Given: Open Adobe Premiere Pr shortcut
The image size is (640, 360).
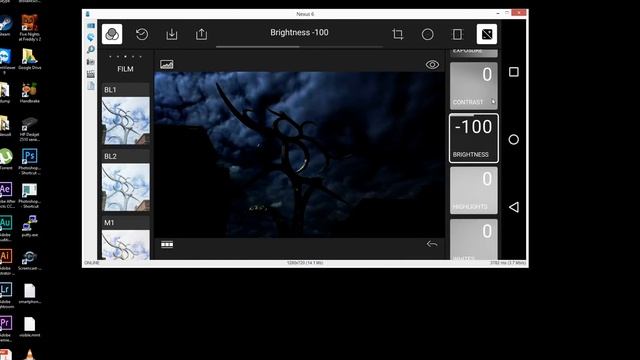Looking at the screenshot, I should pyautogui.click(x=6, y=329).
